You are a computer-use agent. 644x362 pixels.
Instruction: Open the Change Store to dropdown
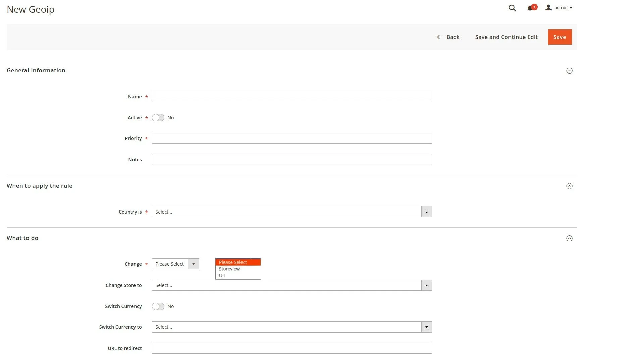[291, 285]
